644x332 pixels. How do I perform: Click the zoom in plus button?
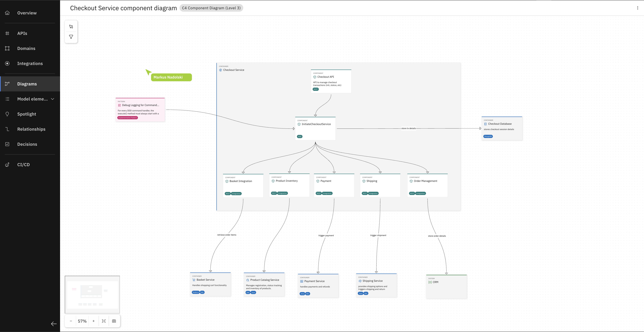click(94, 321)
